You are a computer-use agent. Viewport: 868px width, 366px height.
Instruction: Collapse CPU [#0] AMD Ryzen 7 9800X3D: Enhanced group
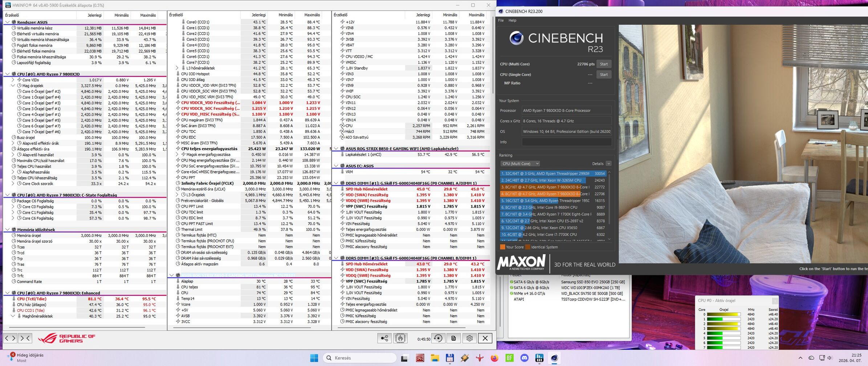tap(7, 293)
